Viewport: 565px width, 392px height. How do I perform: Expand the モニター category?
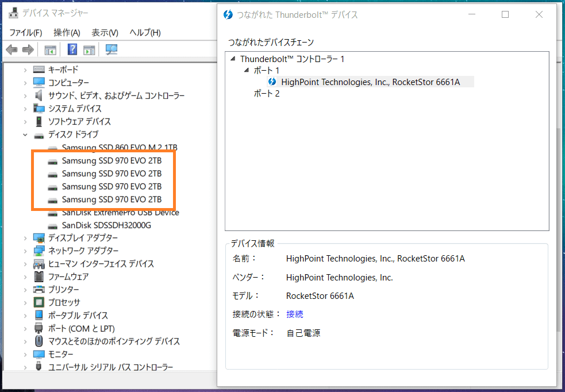[25, 355]
